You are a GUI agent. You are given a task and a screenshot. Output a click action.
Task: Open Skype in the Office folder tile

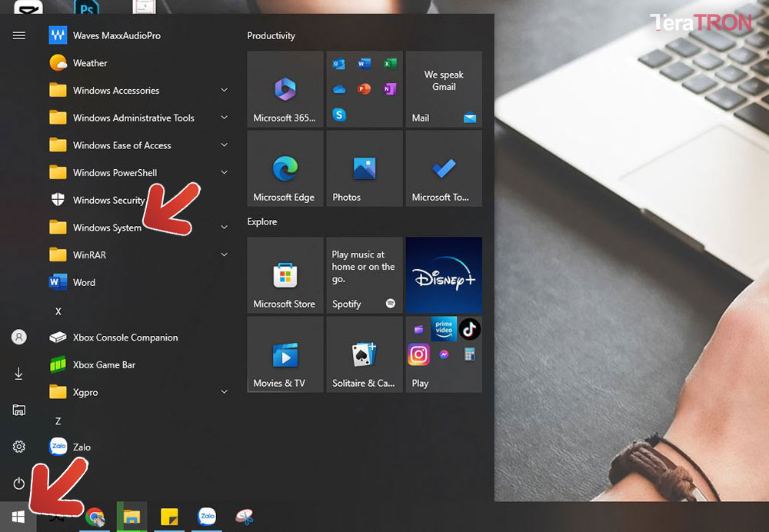tap(339, 115)
